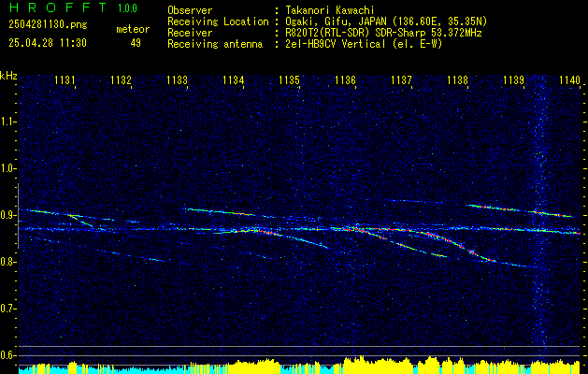Click frequency label 1.1
588x374 pixels.
pos(7,122)
